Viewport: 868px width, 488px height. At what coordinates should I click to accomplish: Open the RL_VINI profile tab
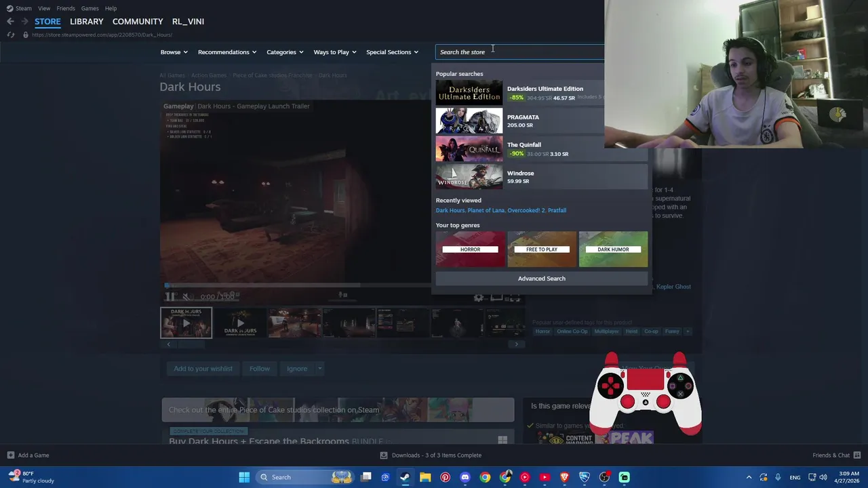(x=188, y=22)
